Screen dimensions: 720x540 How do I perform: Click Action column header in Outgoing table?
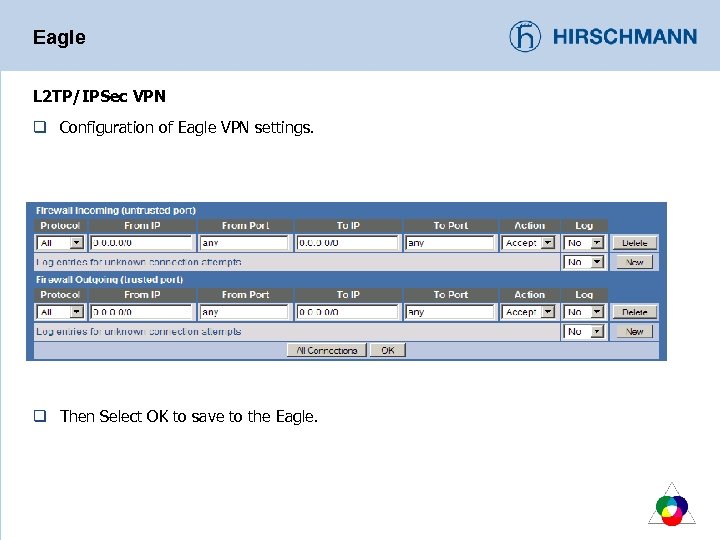pos(529,295)
